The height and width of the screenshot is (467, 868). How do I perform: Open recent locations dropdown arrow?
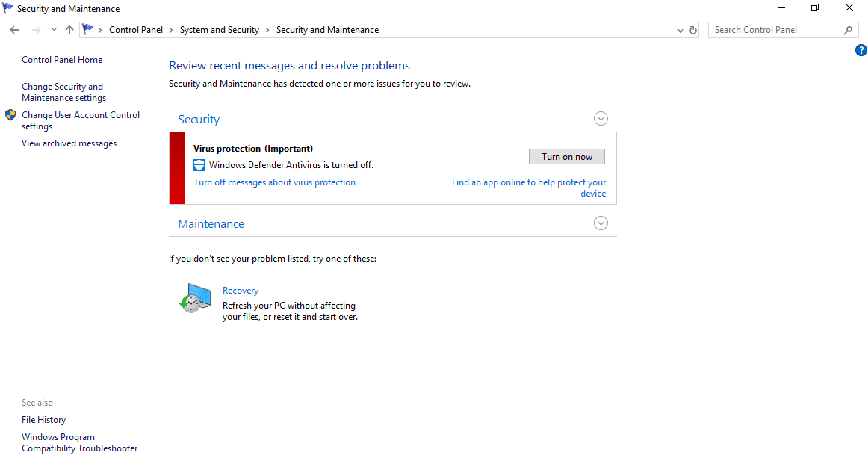tap(54, 30)
